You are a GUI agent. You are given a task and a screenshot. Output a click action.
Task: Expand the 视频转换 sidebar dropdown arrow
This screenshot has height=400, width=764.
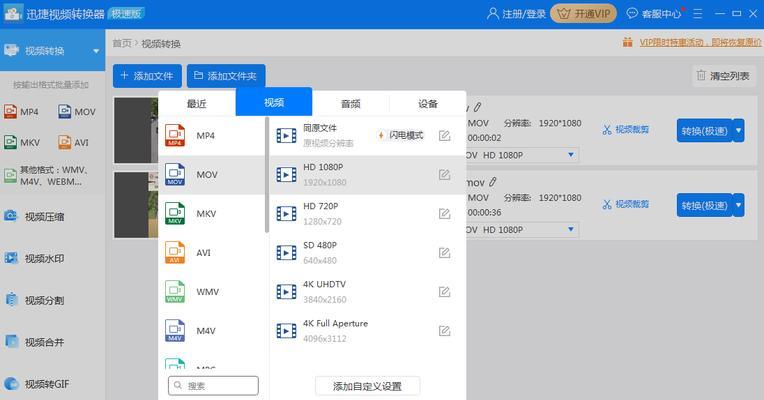96,51
